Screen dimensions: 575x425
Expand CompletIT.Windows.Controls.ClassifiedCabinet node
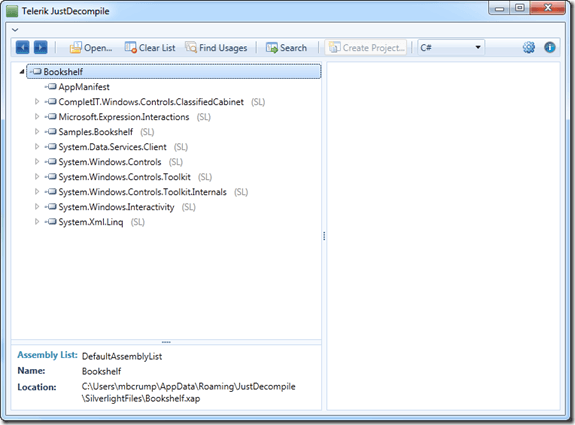[x=37, y=102]
